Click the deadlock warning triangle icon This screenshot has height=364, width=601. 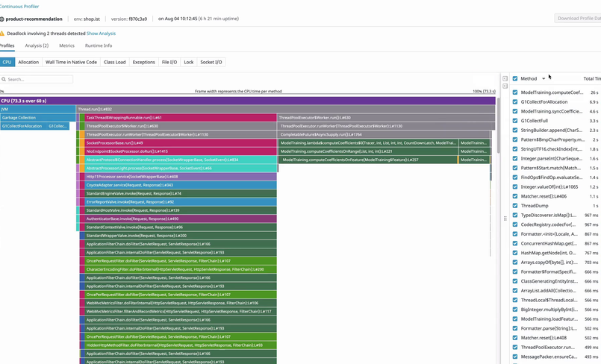point(2,34)
